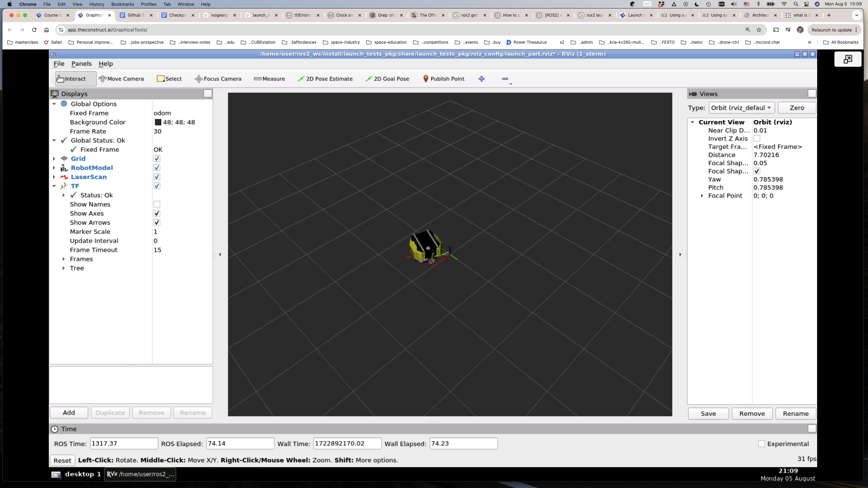Click the Move Camera tool

pyautogui.click(x=122, y=78)
